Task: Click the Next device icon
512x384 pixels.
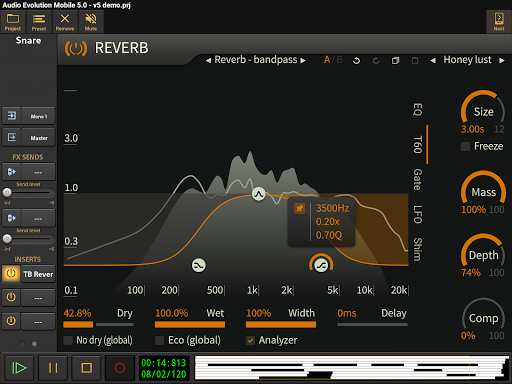Action: click(x=499, y=22)
